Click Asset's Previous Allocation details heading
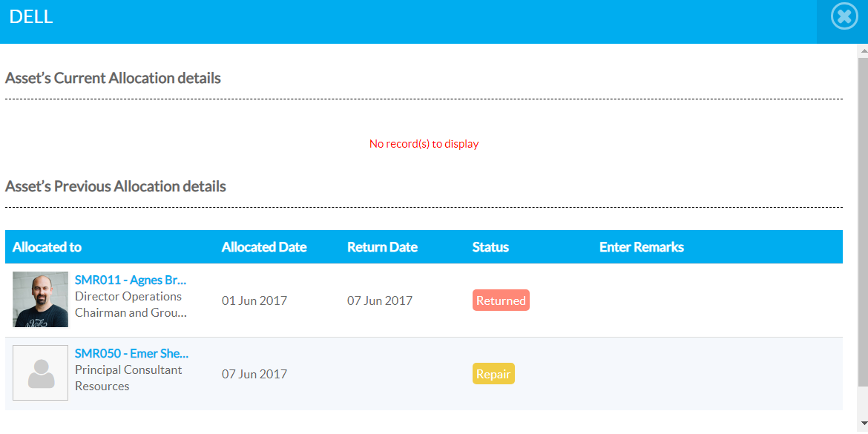The height and width of the screenshot is (434, 868). (116, 186)
